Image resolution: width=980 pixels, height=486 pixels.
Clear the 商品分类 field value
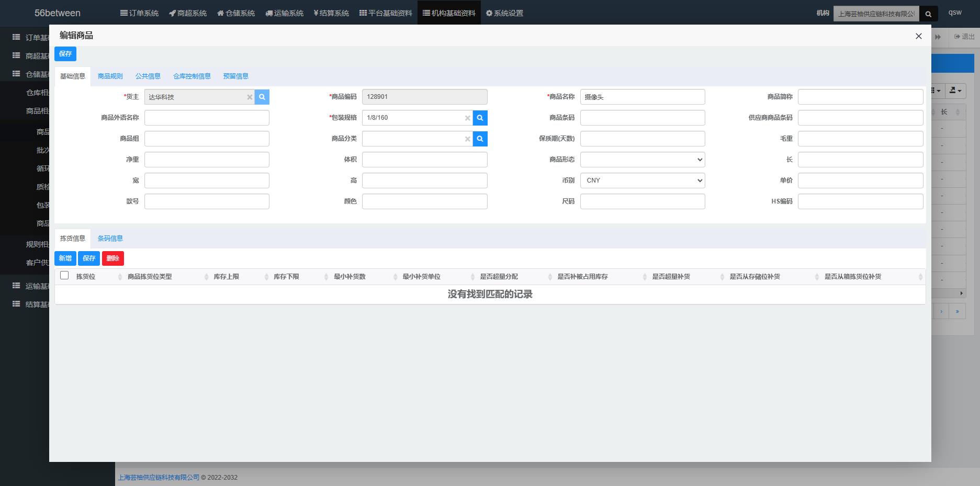click(468, 139)
